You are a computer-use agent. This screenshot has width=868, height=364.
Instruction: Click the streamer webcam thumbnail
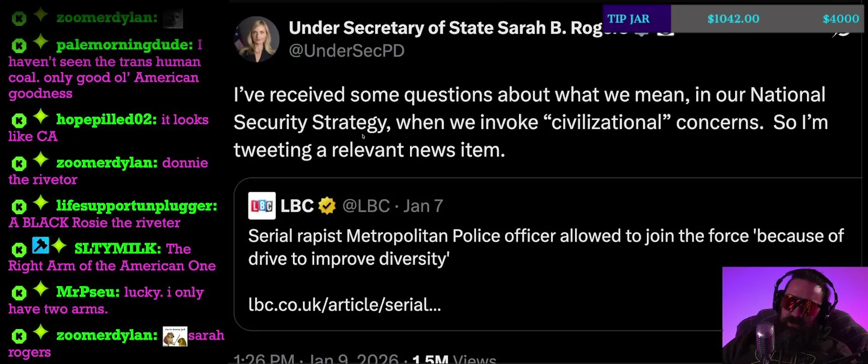click(x=795, y=315)
